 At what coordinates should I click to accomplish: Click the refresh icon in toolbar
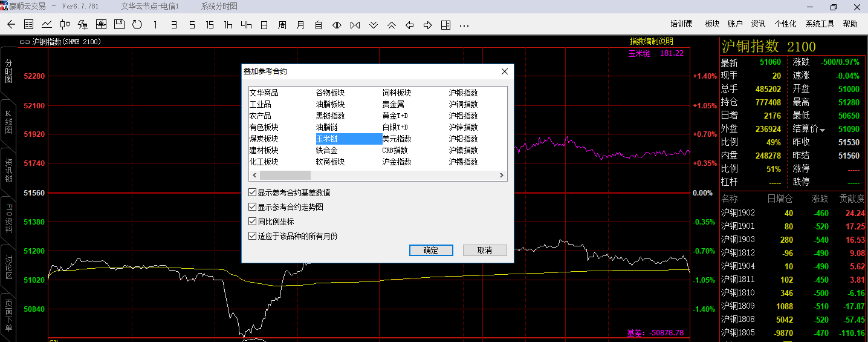137,24
